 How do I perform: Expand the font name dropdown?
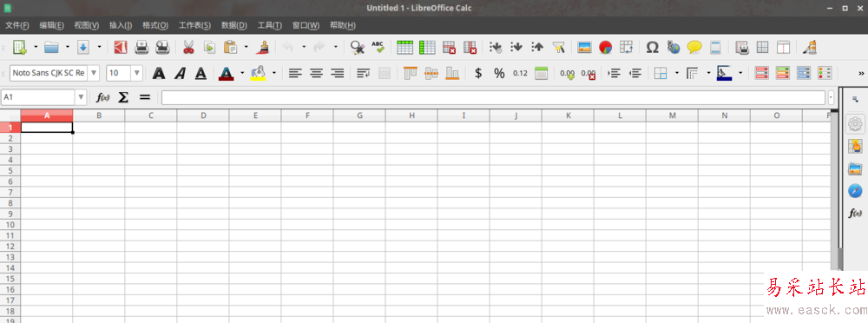click(94, 73)
